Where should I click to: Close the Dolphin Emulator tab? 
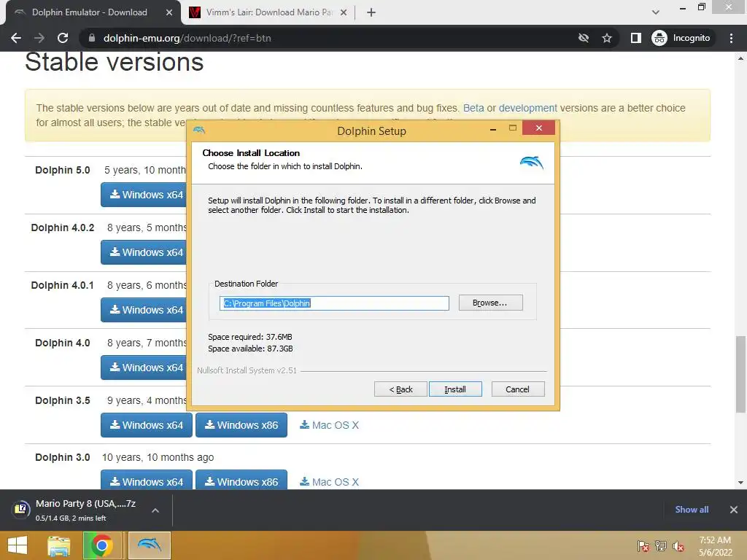(169, 12)
